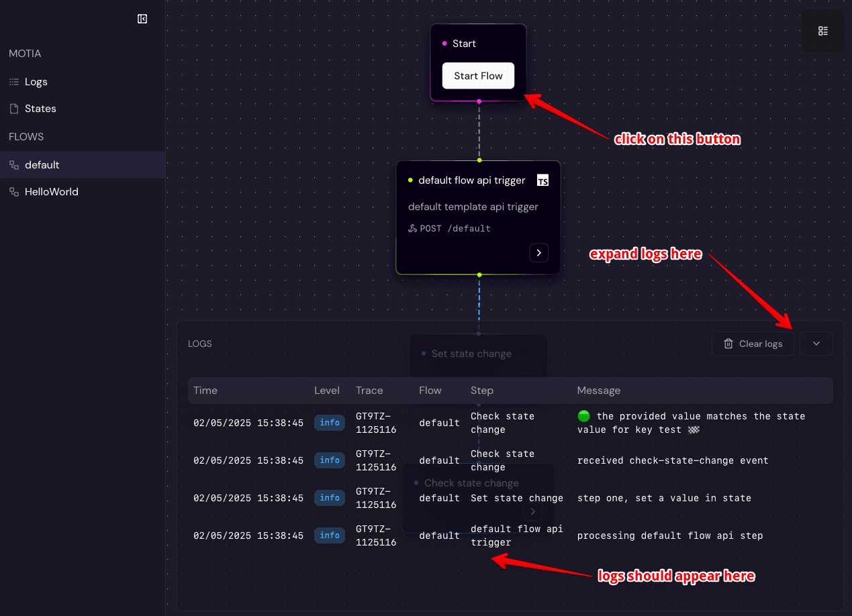The height and width of the screenshot is (616, 852).
Task: Open the legend panel icon at top right
Action: (823, 31)
